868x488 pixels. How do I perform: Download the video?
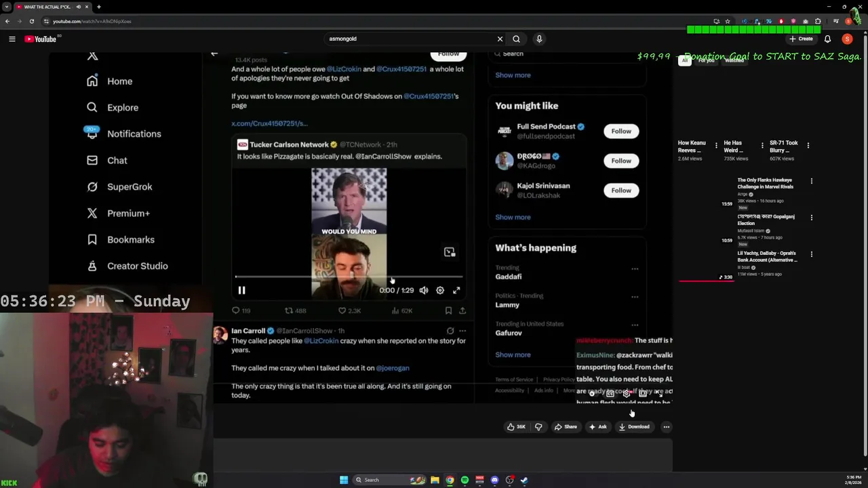[634, 427]
